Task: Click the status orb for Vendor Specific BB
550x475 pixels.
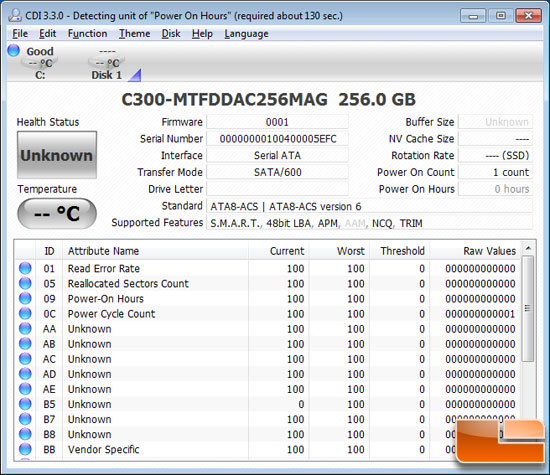Action: [25, 449]
